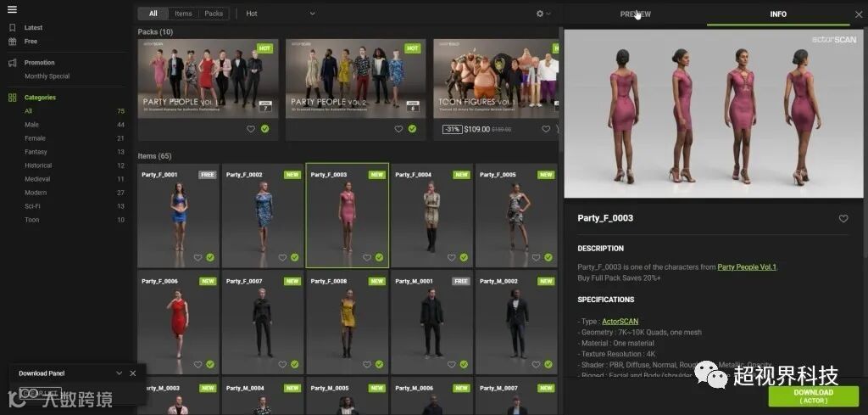Click heart icon on Party_F_0002
Image resolution: width=868 pixels, height=415 pixels.
[282, 258]
